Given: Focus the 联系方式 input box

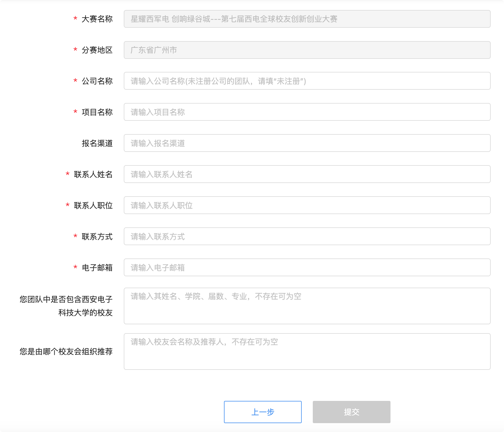Looking at the screenshot, I should (x=307, y=236).
